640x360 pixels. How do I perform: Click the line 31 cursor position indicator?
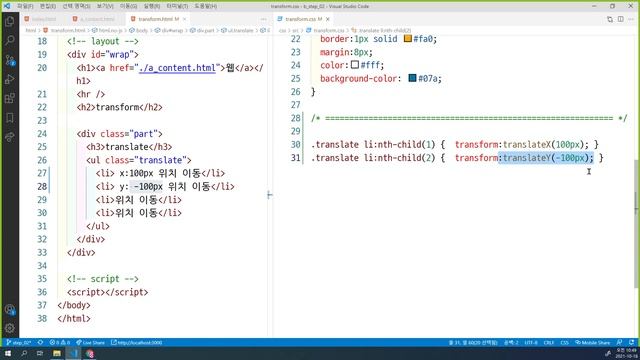(473, 343)
